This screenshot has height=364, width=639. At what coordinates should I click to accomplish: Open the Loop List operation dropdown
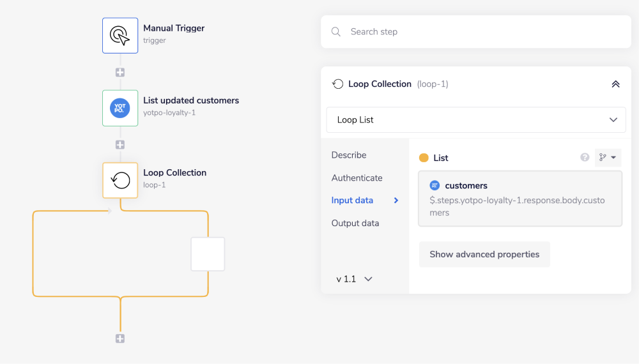pyautogui.click(x=475, y=120)
